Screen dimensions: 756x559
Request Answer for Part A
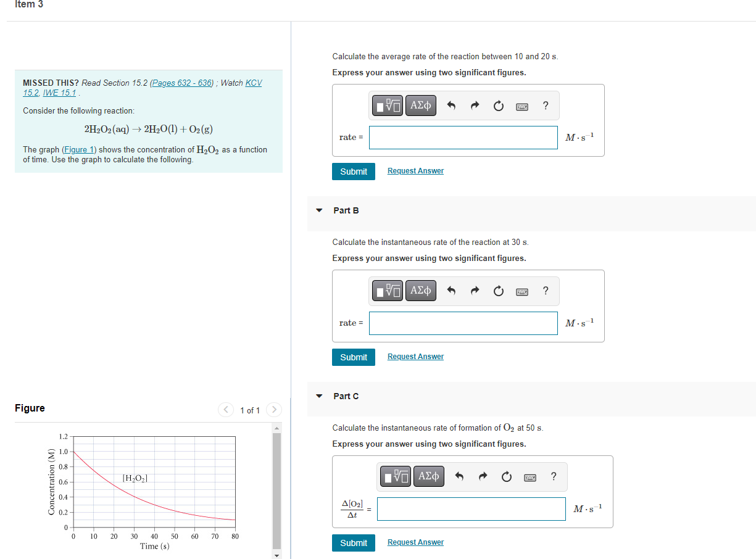click(x=415, y=171)
